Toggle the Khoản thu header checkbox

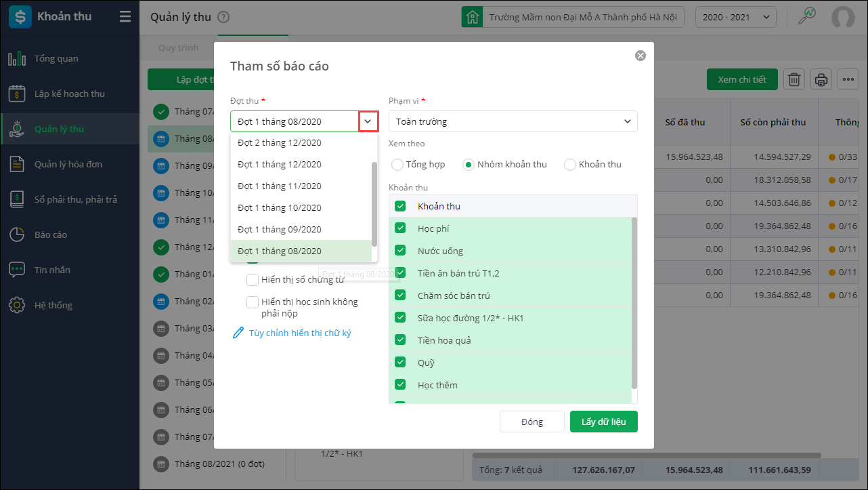[400, 206]
